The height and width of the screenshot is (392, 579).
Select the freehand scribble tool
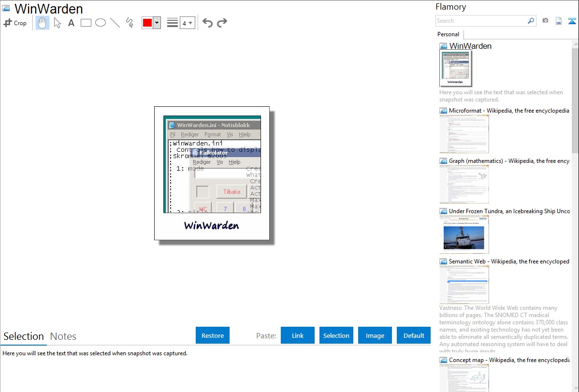click(130, 23)
